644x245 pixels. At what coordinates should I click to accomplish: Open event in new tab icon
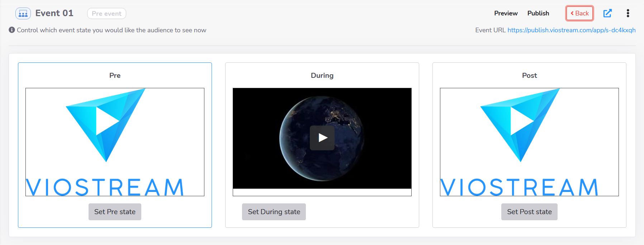click(607, 13)
